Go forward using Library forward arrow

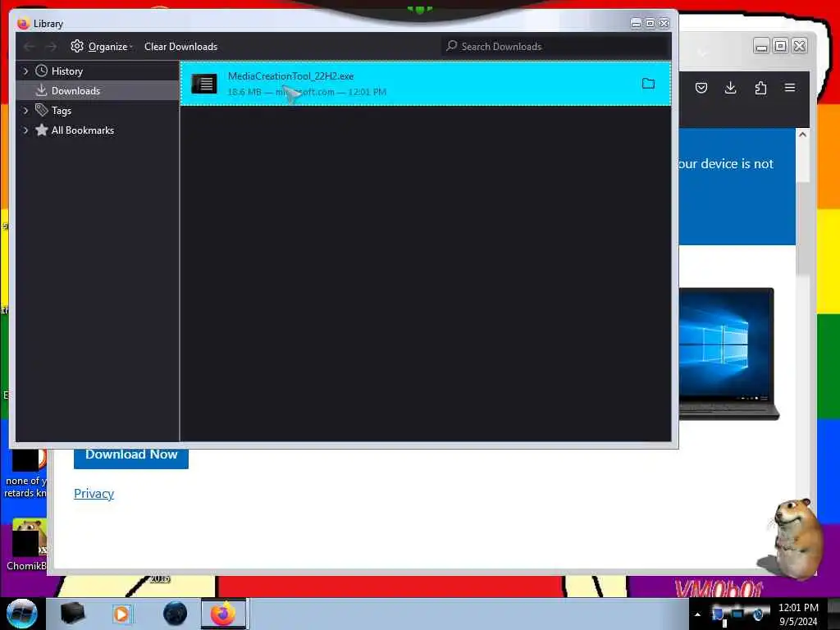point(52,47)
